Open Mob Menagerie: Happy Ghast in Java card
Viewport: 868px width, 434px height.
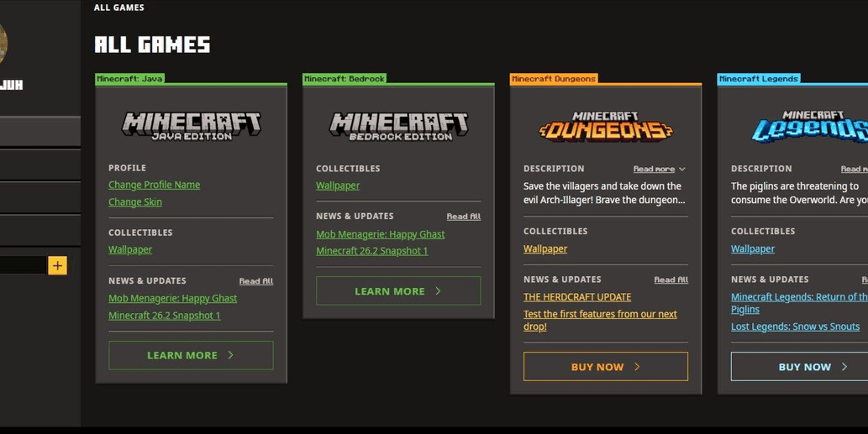[x=173, y=298]
